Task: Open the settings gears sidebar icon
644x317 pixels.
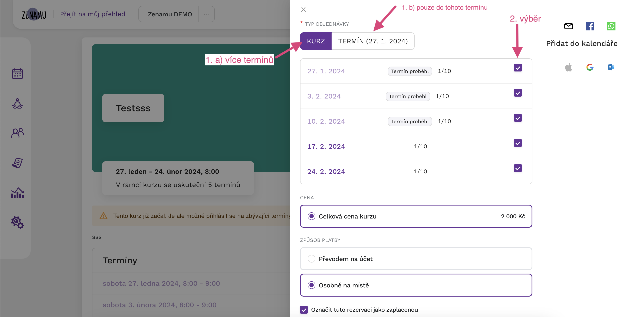Action: tap(17, 222)
